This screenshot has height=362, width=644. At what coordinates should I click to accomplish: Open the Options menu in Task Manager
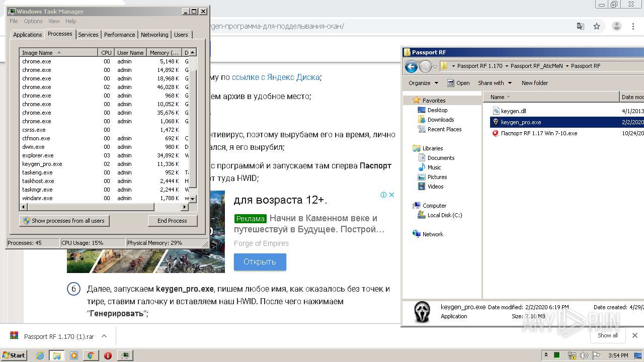coord(33,21)
